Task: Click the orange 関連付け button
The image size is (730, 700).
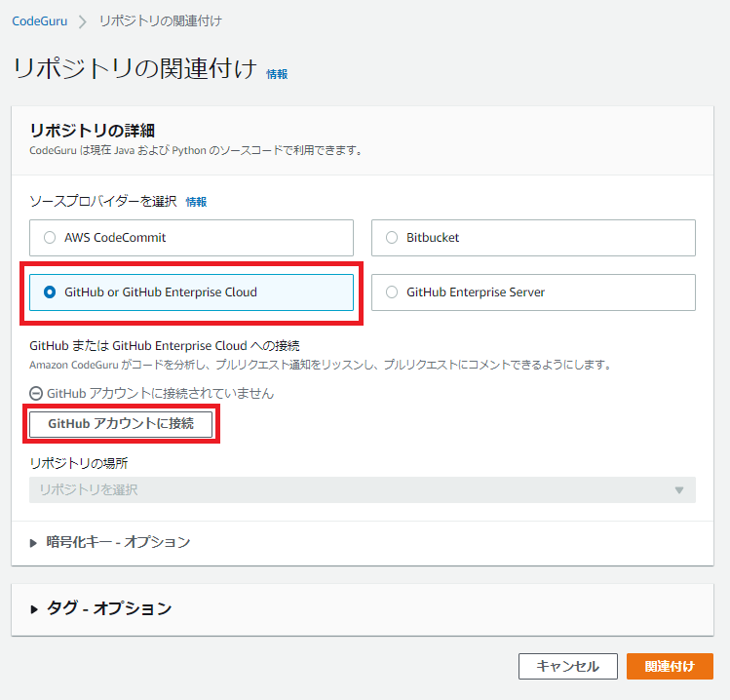Action: click(670, 667)
